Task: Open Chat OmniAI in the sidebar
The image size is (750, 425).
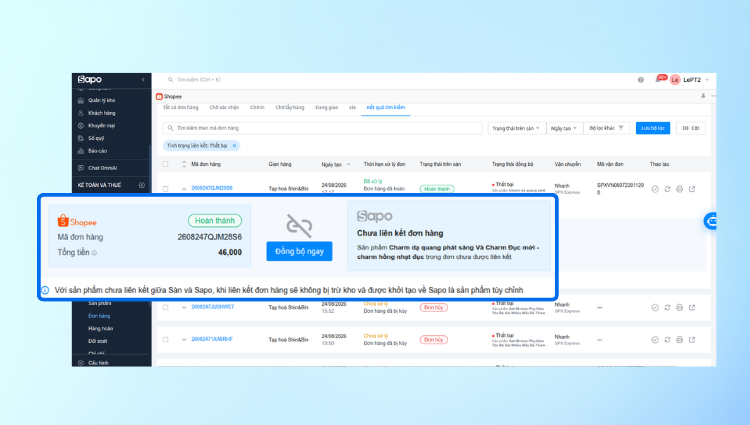Action: point(102,168)
